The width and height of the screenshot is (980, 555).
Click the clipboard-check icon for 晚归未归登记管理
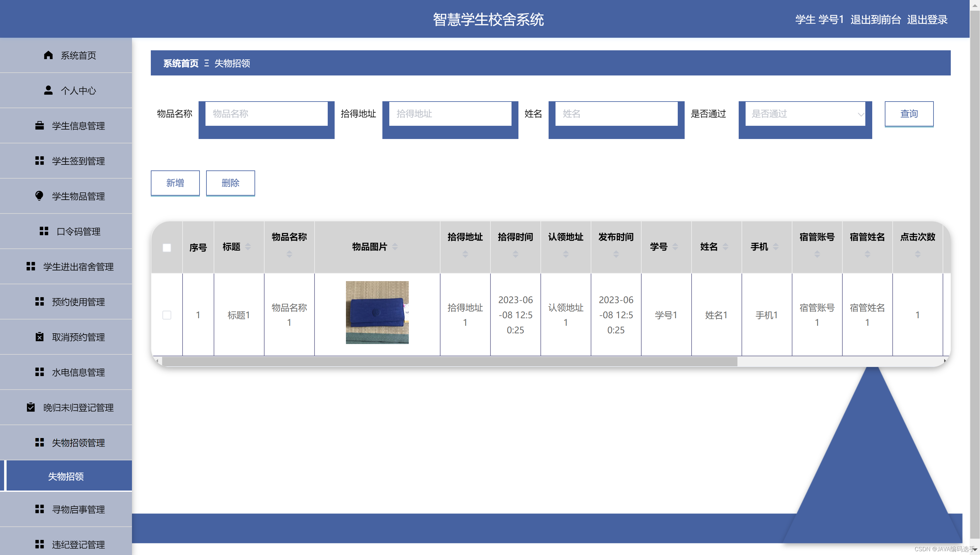30,407
